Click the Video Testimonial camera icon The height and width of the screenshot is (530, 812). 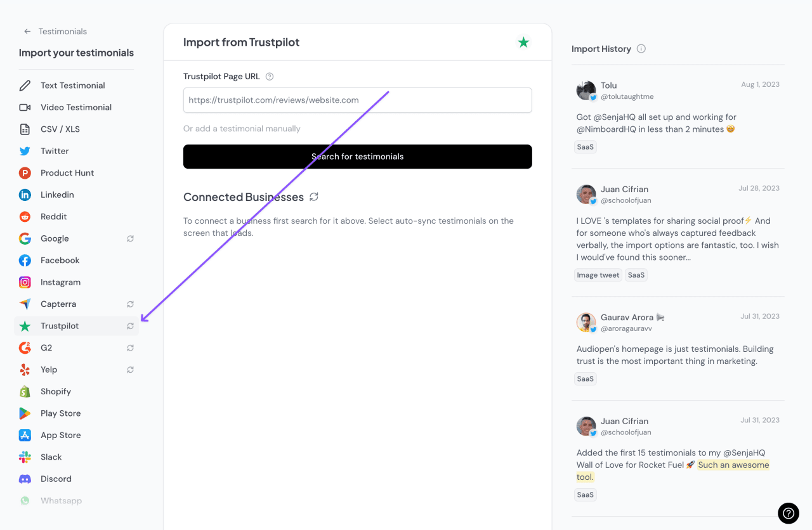25,107
